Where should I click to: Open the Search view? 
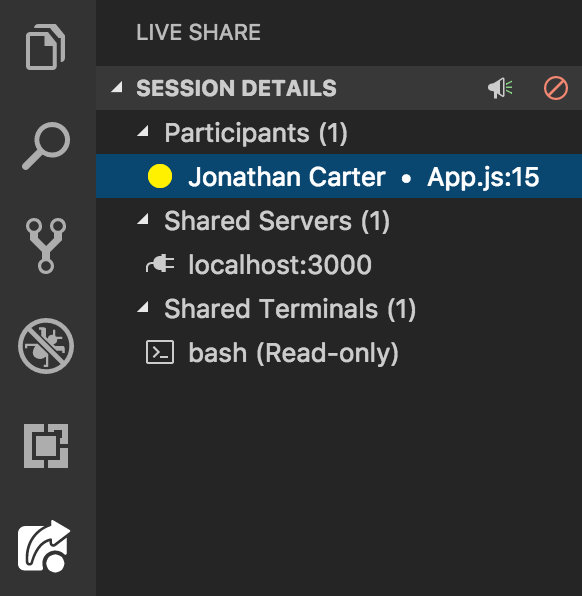[x=46, y=146]
